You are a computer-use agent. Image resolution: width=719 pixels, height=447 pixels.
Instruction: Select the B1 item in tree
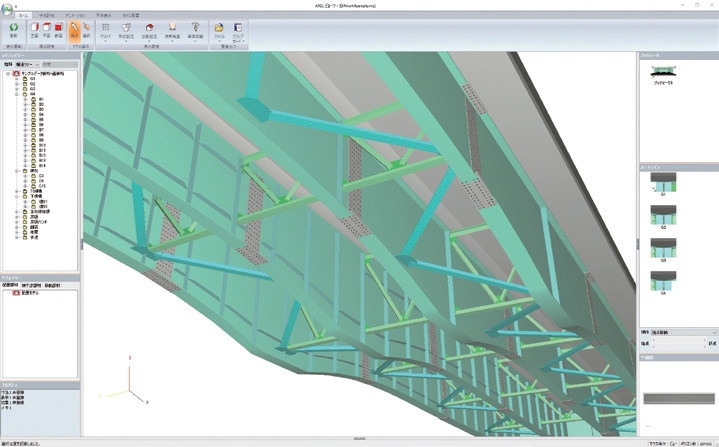(40, 100)
